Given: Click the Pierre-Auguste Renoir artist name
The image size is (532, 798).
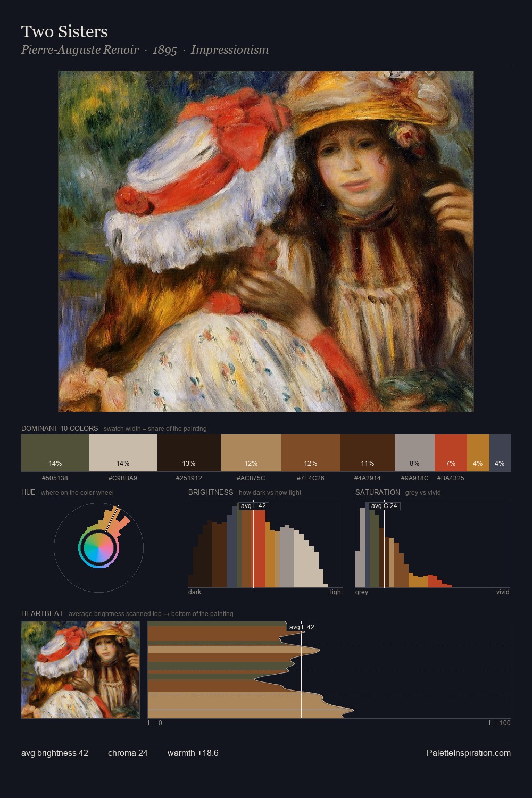Looking at the screenshot, I should (x=80, y=50).
